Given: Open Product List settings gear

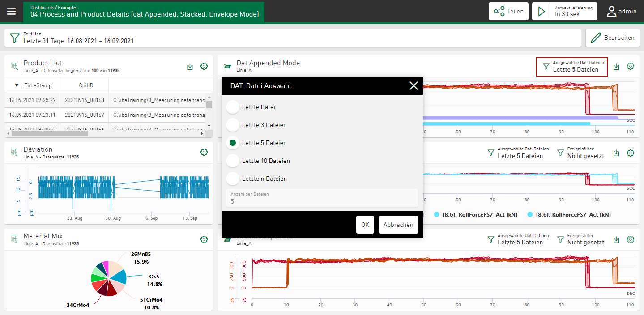Looking at the screenshot, I should click(204, 66).
